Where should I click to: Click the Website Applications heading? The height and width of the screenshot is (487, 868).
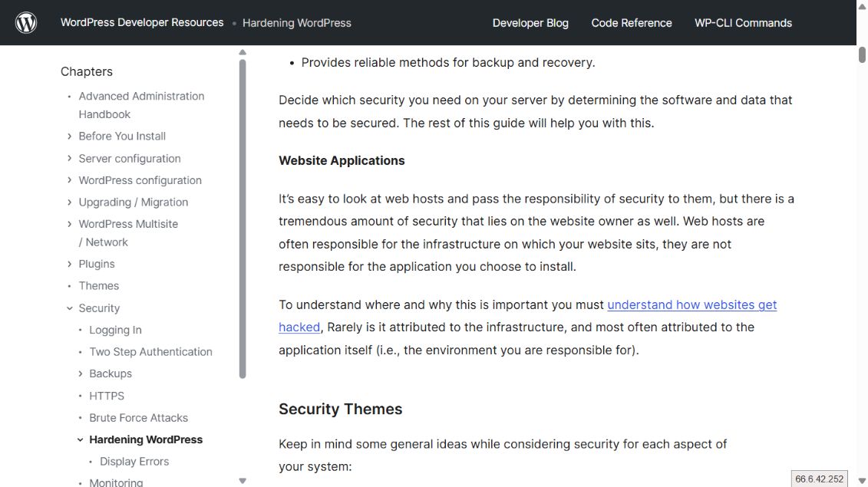[x=342, y=160]
